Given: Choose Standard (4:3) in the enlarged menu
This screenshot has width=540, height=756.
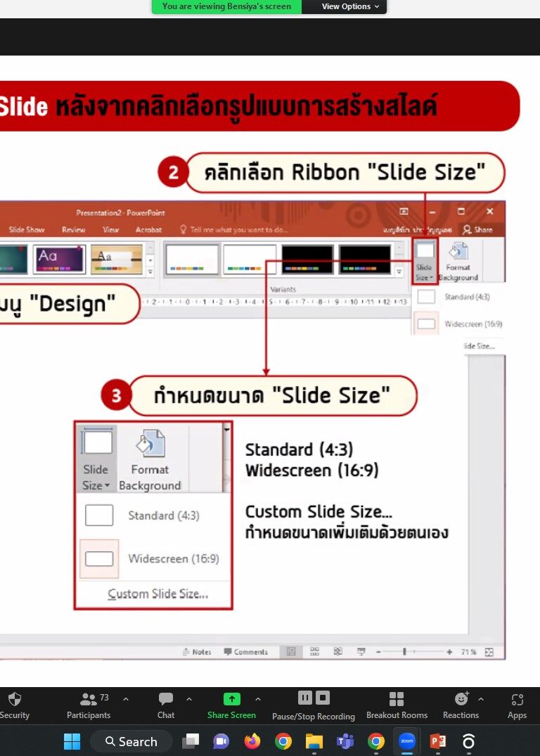Looking at the screenshot, I should click(153, 515).
